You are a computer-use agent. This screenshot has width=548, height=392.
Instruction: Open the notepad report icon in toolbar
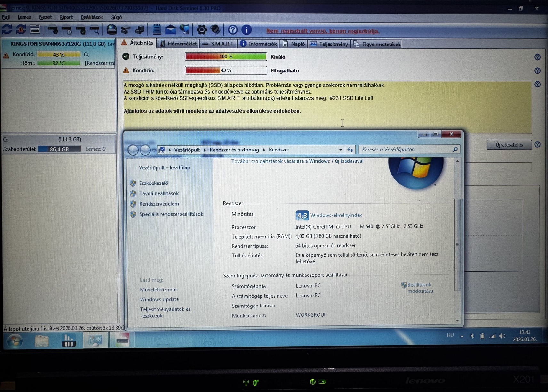coord(157,30)
